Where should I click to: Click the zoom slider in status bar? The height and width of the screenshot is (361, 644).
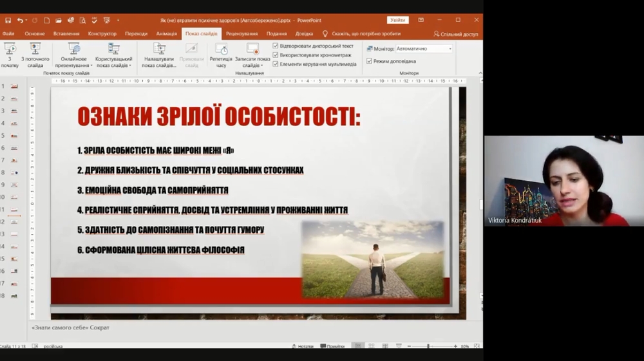pos(428,346)
